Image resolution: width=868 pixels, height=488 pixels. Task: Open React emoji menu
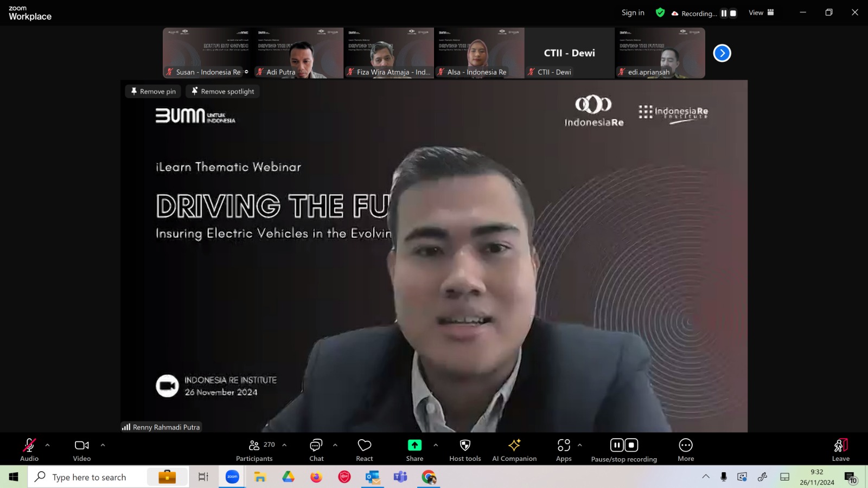[x=365, y=450]
